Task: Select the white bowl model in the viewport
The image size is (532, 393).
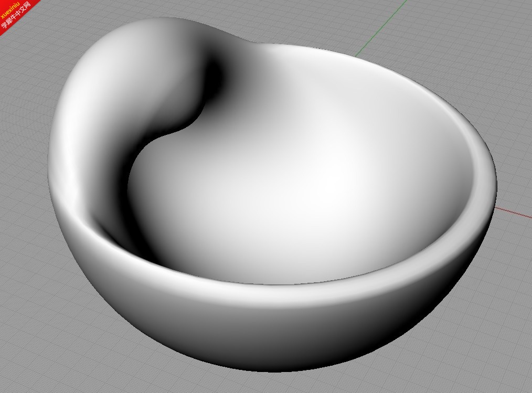Action: (x=271, y=194)
